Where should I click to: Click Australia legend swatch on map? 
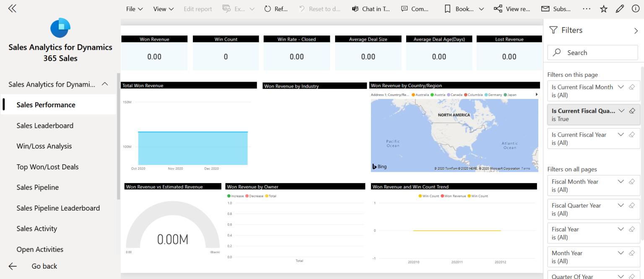point(413,95)
